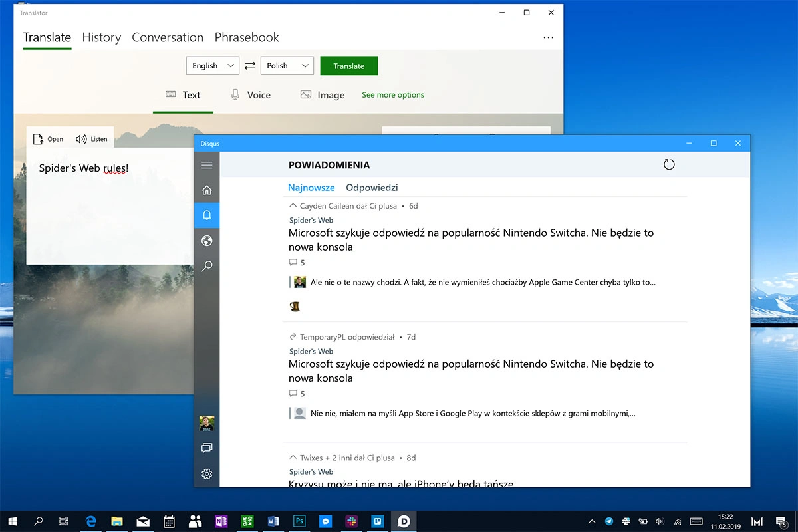
Task: Open the Polish target language dropdown
Action: tap(287, 66)
